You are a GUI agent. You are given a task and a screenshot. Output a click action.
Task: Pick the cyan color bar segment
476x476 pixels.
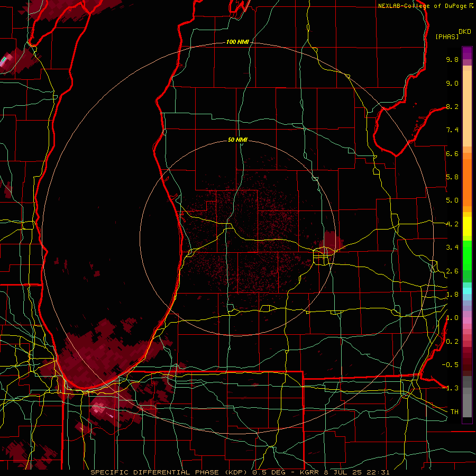pos(467,291)
